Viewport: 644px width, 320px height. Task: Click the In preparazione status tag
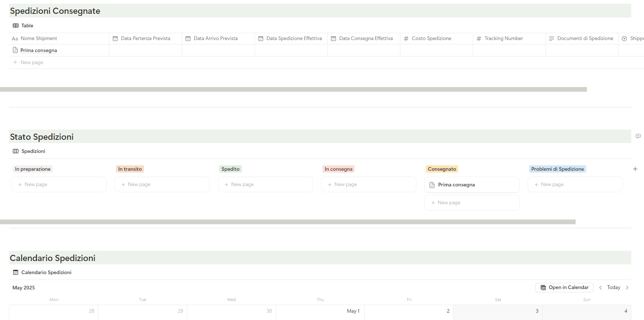[x=33, y=169]
